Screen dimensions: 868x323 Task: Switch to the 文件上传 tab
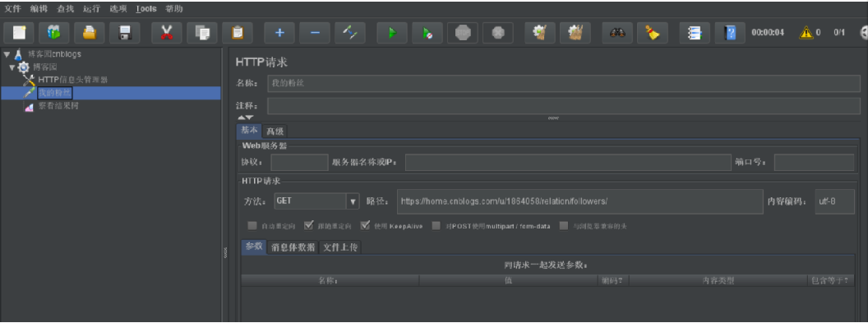pyautogui.click(x=340, y=247)
